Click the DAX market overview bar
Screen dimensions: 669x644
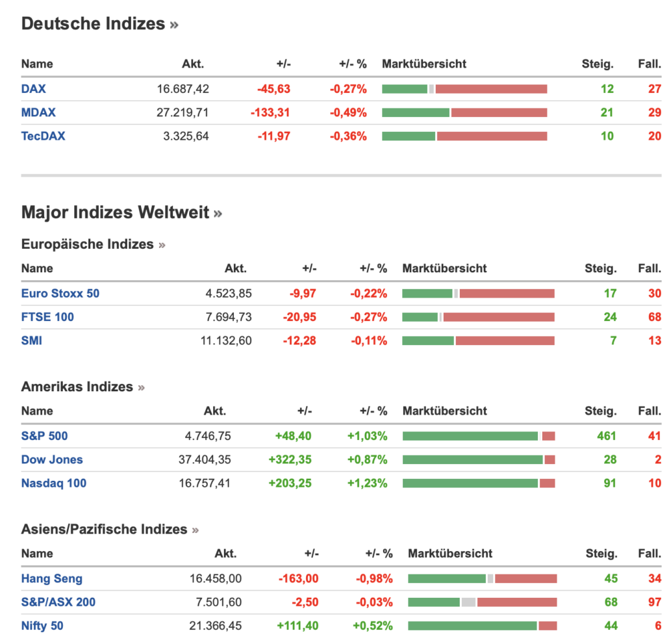click(x=464, y=89)
